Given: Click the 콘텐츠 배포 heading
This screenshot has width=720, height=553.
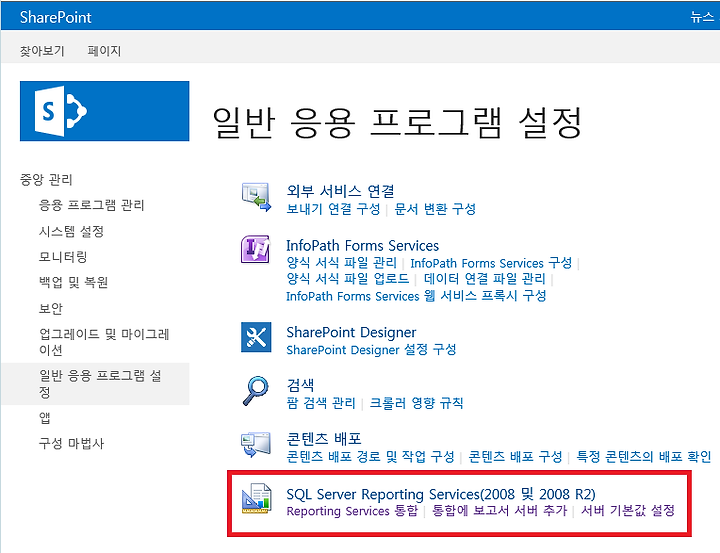Looking at the screenshot, I should click(324, 438).
